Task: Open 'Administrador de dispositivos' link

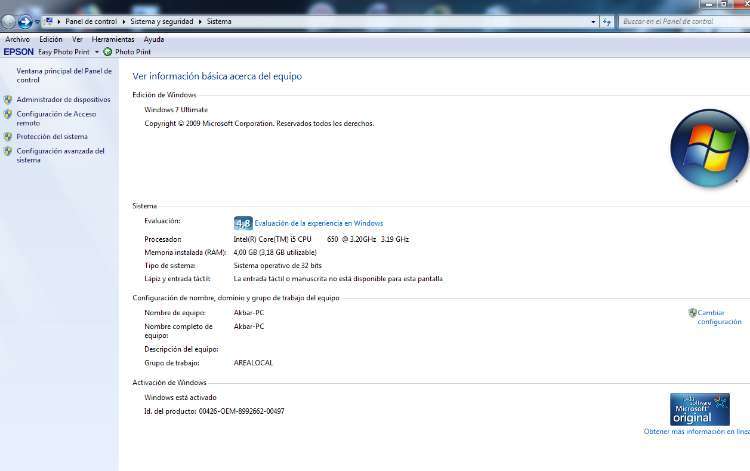Action: (x=64, y=99)
